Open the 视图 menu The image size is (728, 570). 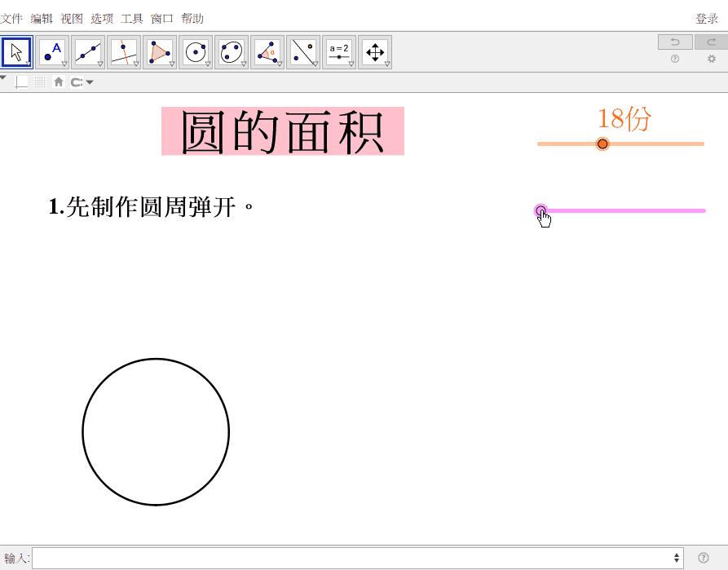pos(71,18)
